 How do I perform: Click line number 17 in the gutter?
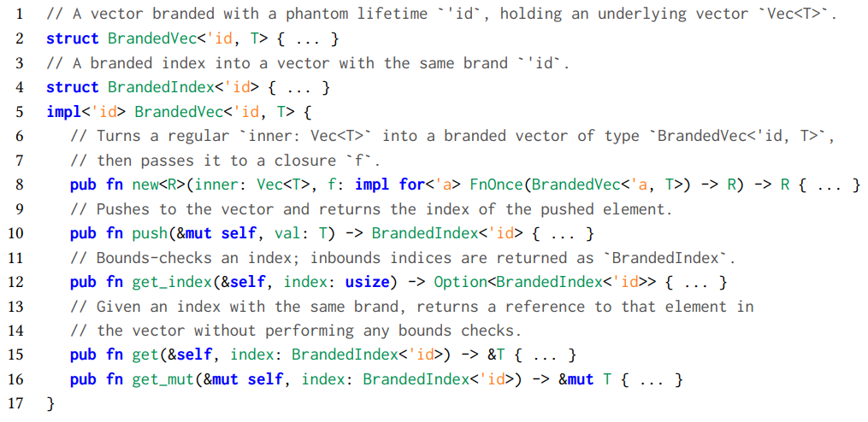[x=16, y=403]
